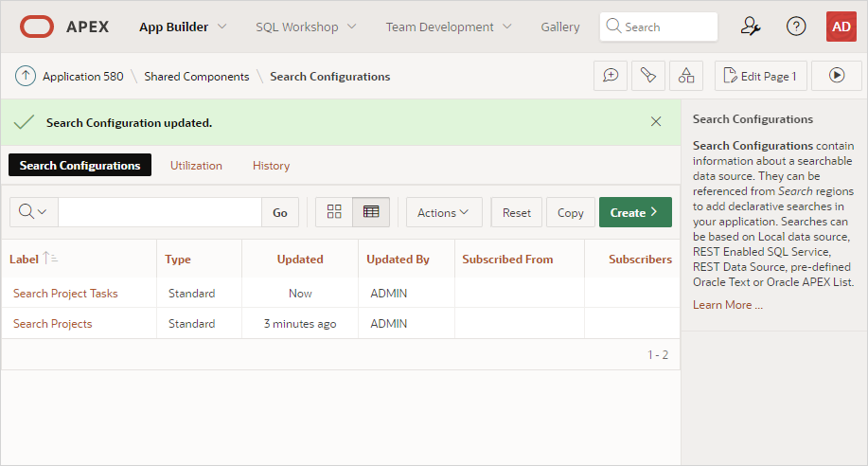This screenshot has width=868, height=466.
Task: Run the page with play icon
Action: pyautogui.click(x=837, y=76)
